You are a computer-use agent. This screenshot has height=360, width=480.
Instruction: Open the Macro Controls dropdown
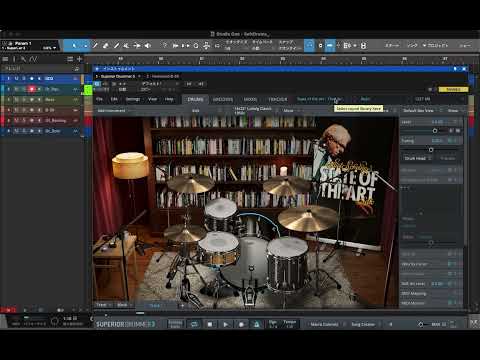(326, 324)
